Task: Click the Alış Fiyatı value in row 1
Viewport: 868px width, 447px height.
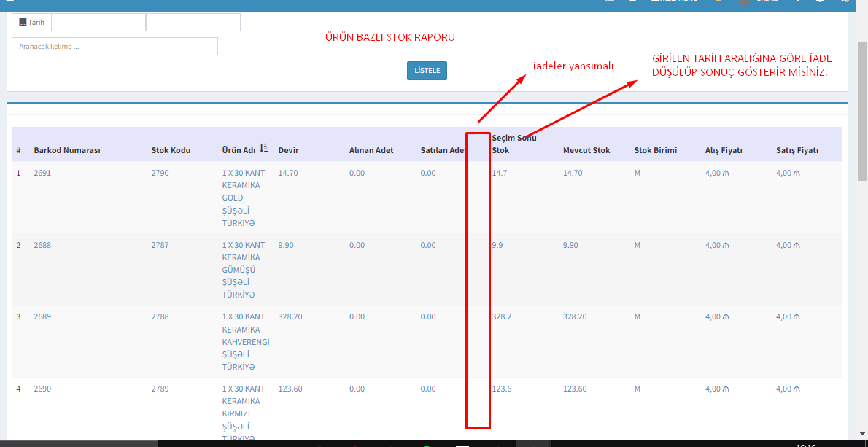Action: [x=716, y=173]
